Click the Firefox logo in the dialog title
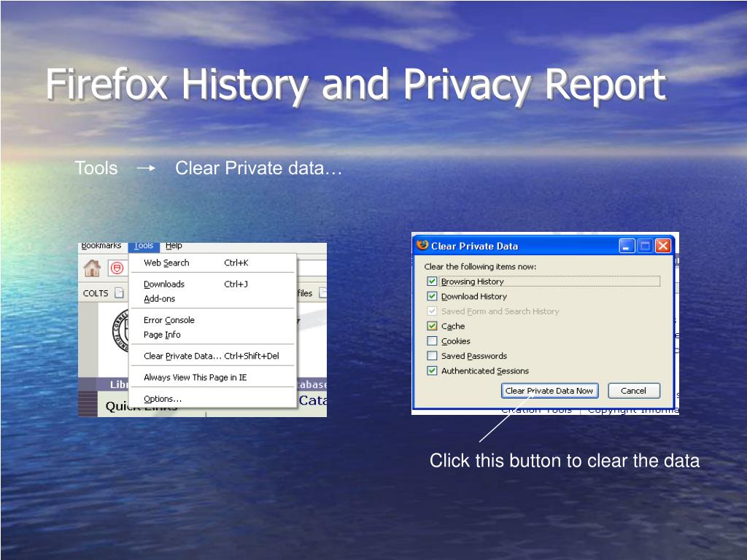747x560 pixels. click(422, 245)
